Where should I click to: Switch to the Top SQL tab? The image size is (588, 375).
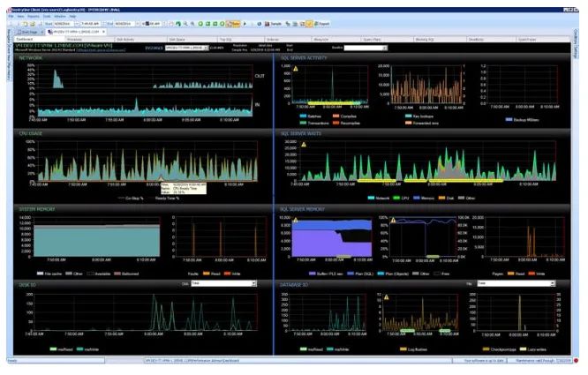pyautogui.click(x=242, y=40)
